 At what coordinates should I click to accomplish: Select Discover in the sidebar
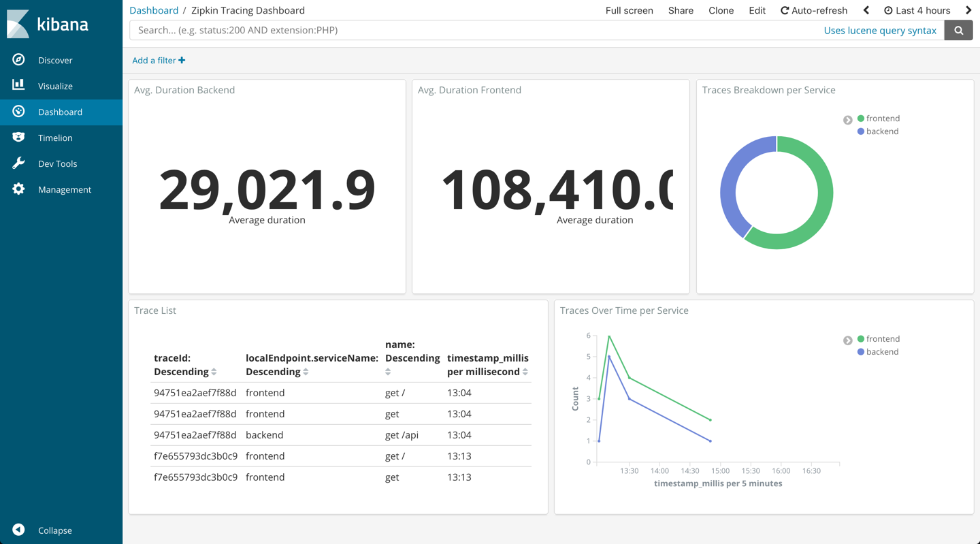click(x=61, y=60)
